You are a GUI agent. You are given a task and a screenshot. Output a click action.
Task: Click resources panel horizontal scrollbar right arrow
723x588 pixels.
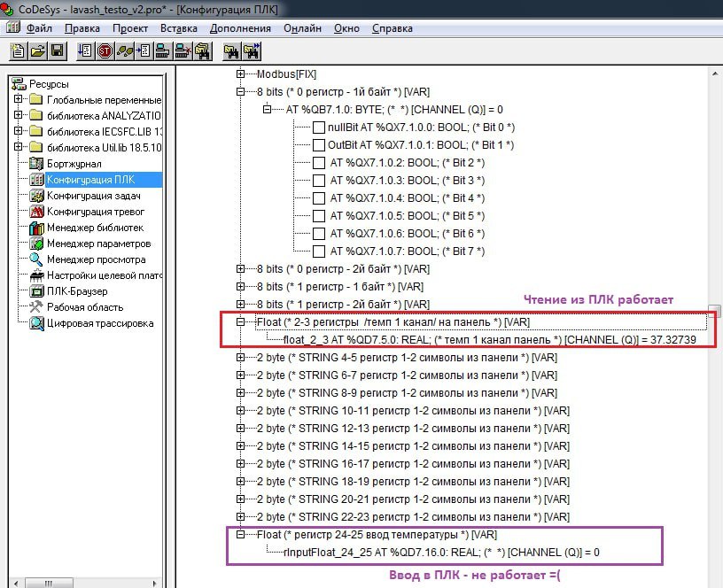pyautogui.click(x=154, y=583)
